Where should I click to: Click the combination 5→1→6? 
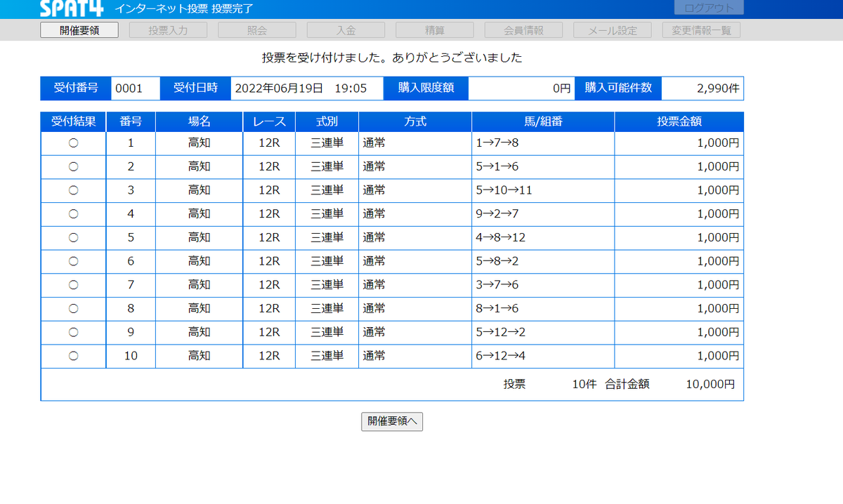click(497, 167)
